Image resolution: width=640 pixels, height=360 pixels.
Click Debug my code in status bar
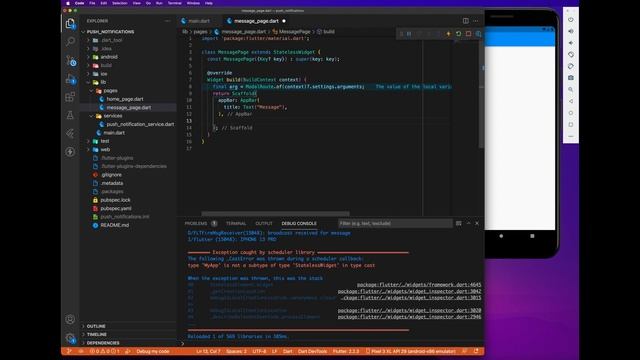tap(153, 351)
